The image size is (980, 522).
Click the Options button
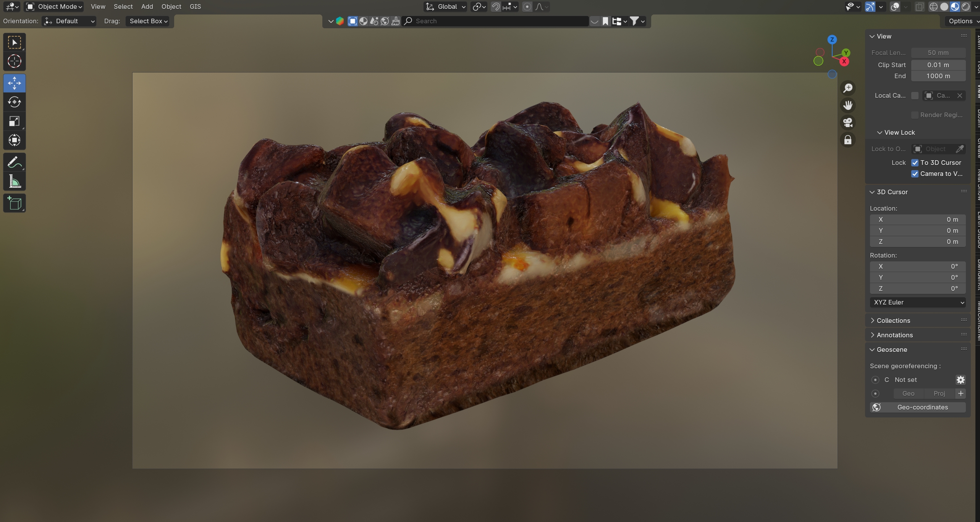coord(960,21)
